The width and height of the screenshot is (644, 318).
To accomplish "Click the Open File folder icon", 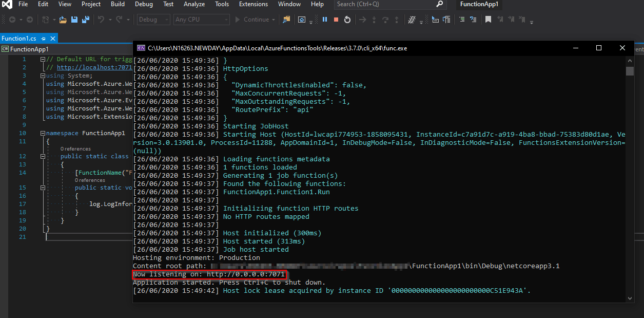I will [x=63, y=20].
